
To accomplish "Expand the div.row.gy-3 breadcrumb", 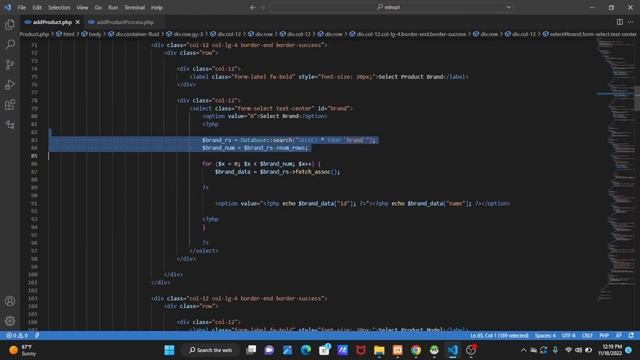I will [x=189, y=34].
